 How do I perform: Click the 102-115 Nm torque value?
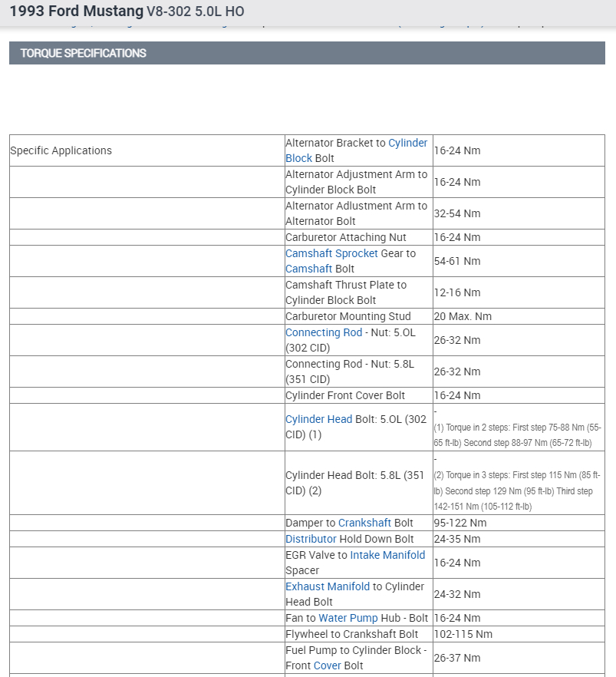pos(463,634)
